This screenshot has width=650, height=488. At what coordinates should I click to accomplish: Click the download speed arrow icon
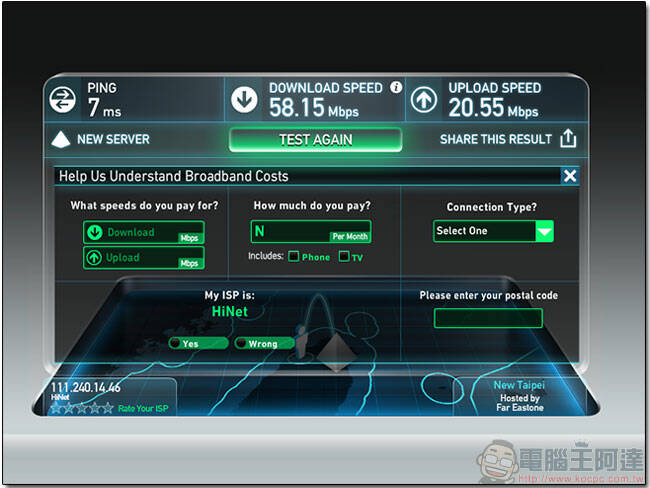coord(244,100)
